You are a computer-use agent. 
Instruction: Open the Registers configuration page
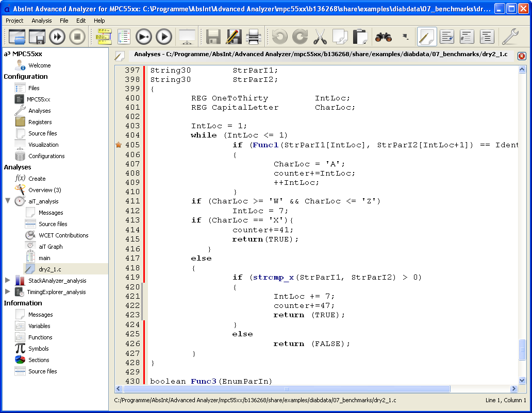tap(33, 122)
